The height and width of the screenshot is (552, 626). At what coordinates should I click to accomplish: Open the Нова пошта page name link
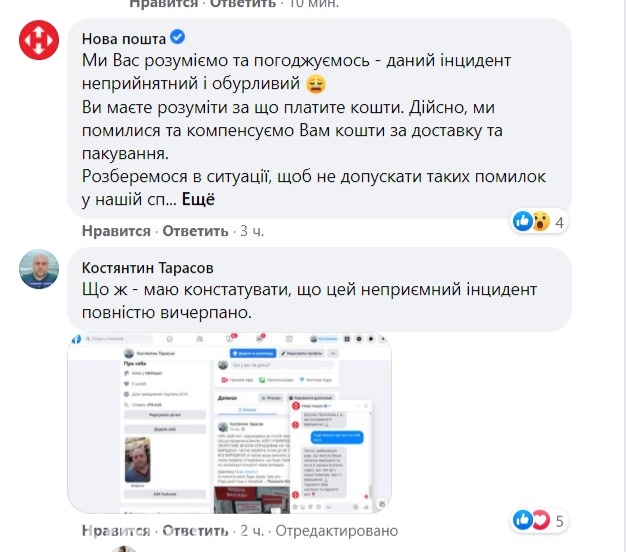124,39
